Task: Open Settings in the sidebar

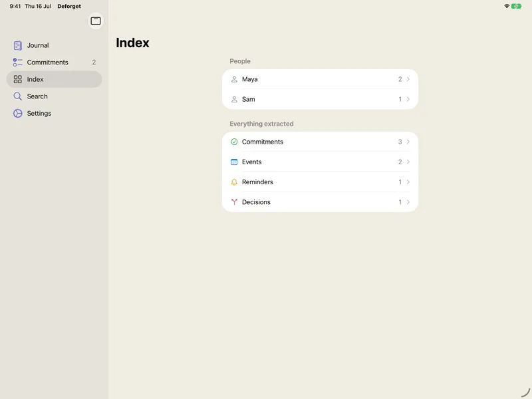Action: pyautogui.click(x=55, y=113)
